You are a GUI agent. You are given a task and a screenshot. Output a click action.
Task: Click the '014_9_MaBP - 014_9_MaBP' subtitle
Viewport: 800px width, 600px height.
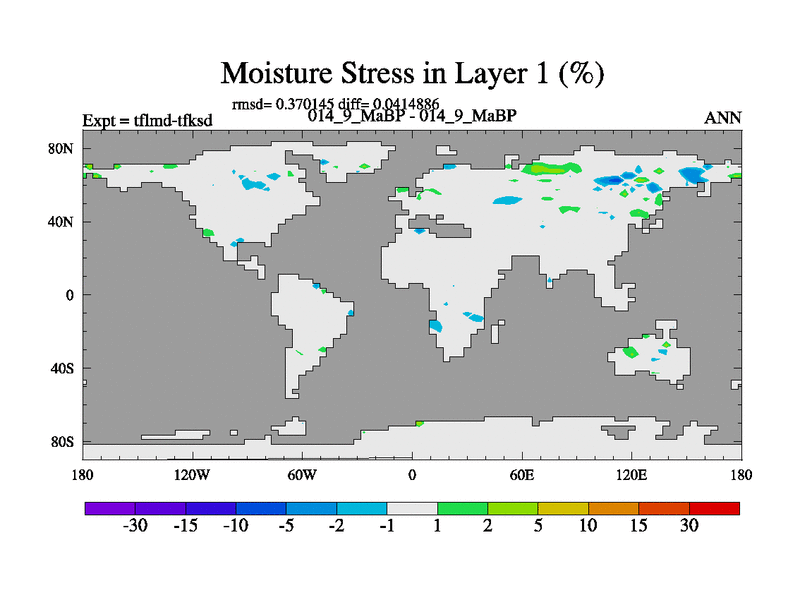(412, 116)
